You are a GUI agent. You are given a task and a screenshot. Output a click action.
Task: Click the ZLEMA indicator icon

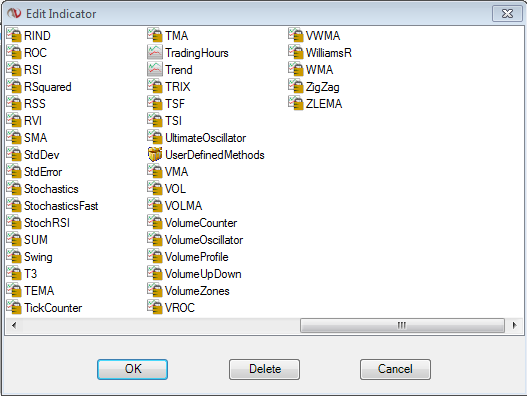pyautogui.click(x=296, y=104)
